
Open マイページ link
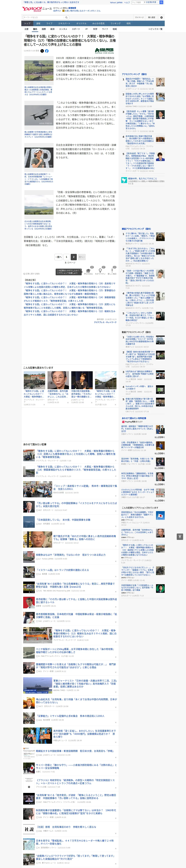coord(139,18)
